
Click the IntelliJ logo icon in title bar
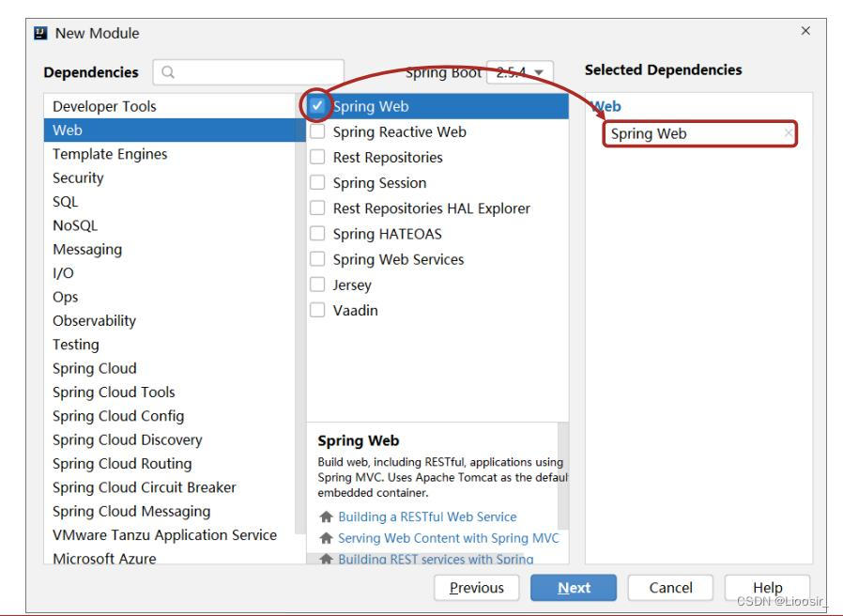click(x=40, y=33)
